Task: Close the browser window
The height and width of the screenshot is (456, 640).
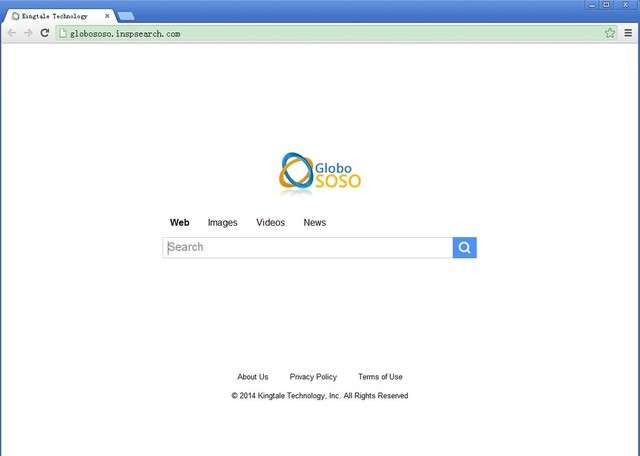Action: 626,4
